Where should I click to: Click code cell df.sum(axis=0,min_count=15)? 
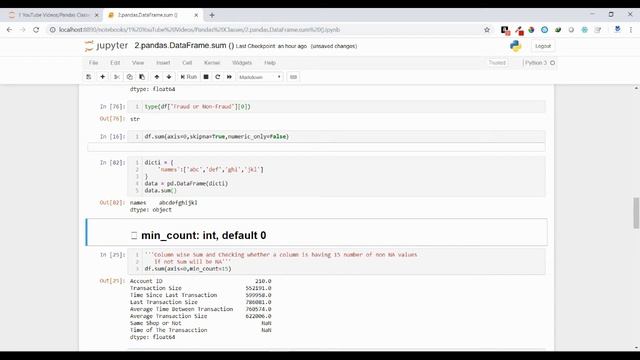pyautogui.click(x=336, y=262)
